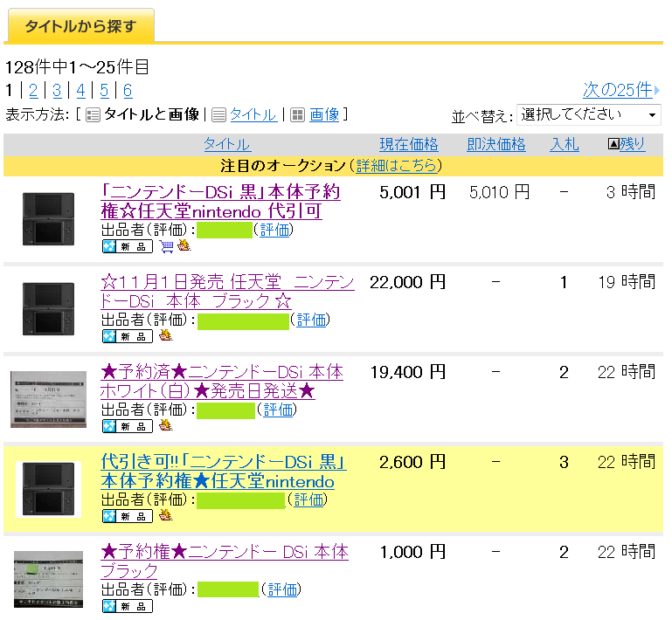The width and height of the screenshot is (672, 620).
Task: Open seller 評価 link for 5,001 円 listing
Action: pos(274,230)
